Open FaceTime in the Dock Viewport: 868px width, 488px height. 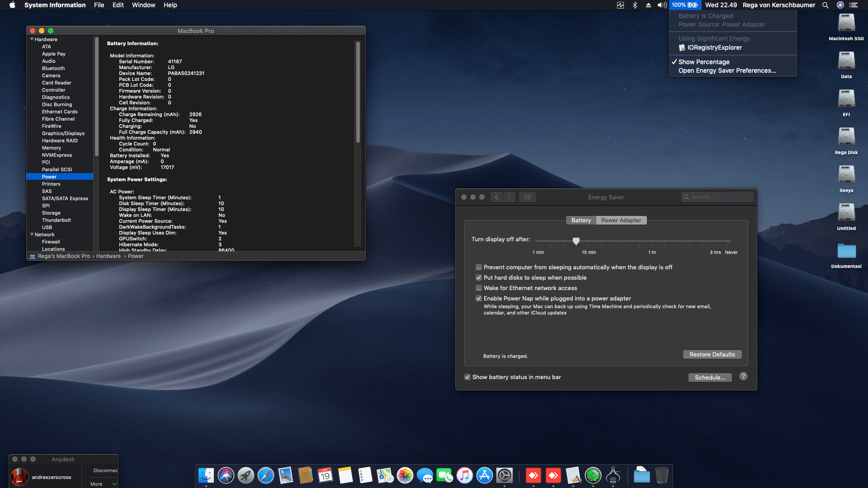point(445,475)
